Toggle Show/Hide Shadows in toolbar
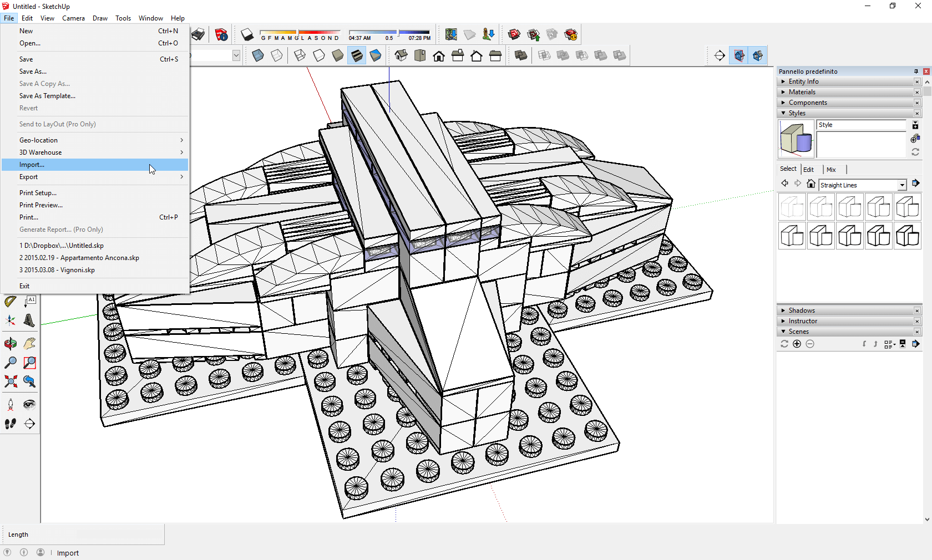This screenshot has width=932, height=560. point(247,35)
